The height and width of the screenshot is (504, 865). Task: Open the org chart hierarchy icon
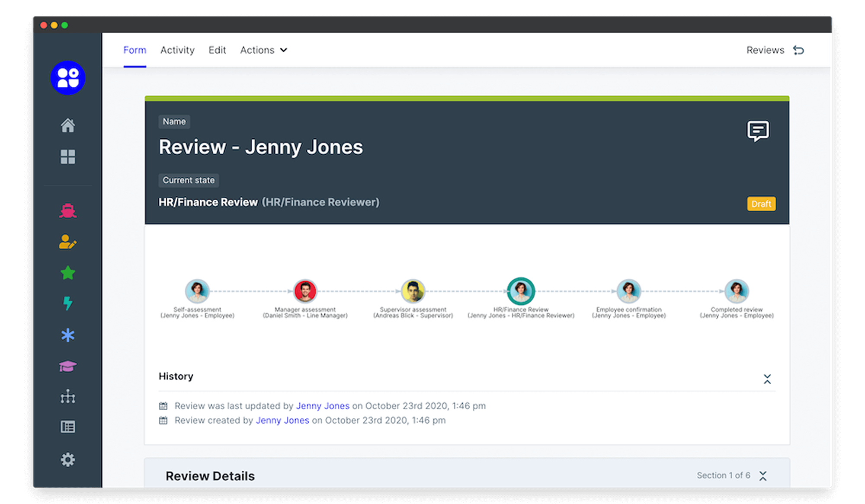coord(68,396)
